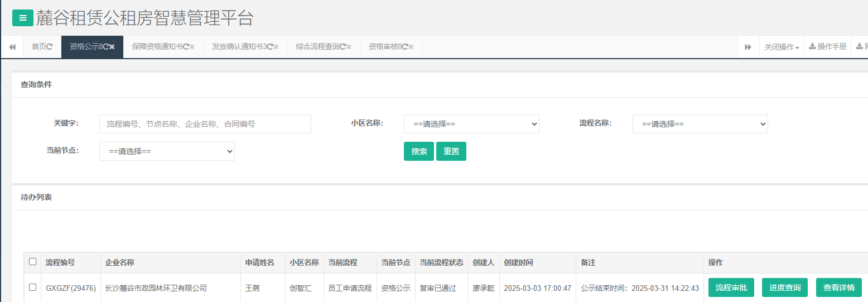Refresh the 首页 tab using its reload icon
Image resolution: width=868 pixels, height=302 pixels.
(x=50, y=47)
